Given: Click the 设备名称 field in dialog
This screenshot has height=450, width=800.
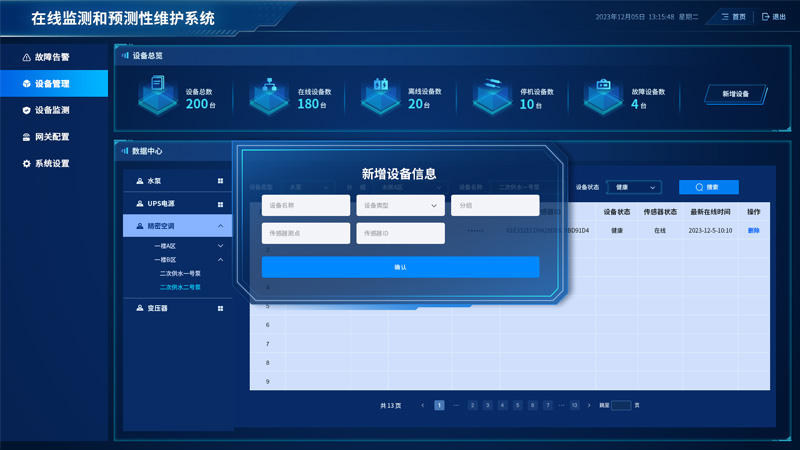Looking at the screenshot, I should tap(306, 205).
